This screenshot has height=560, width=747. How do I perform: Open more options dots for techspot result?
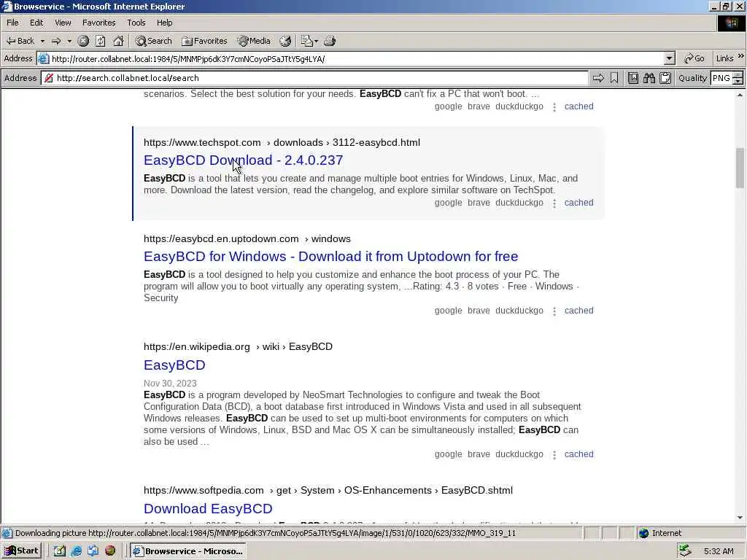click(554, 203)
